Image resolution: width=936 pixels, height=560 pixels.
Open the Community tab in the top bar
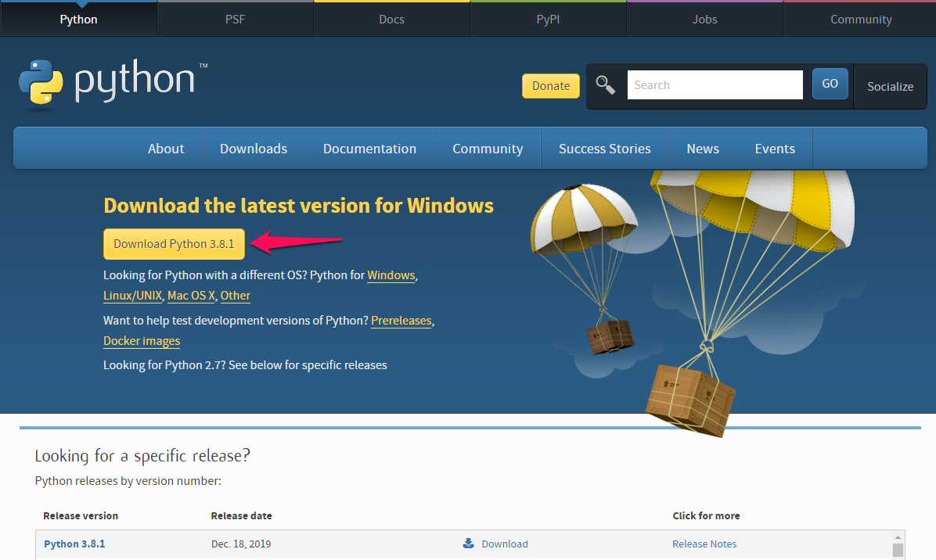[861, 19]
